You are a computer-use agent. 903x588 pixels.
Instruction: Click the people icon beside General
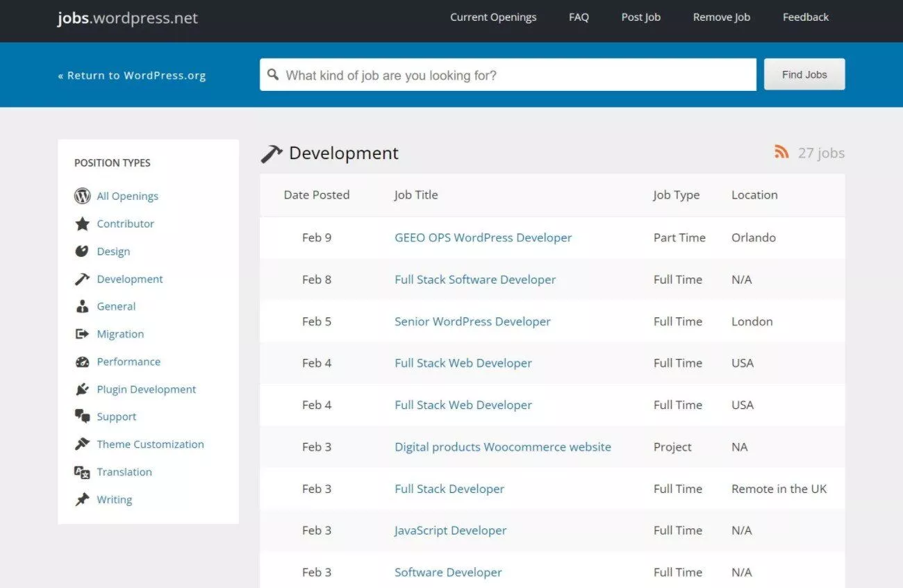point(83,306)
